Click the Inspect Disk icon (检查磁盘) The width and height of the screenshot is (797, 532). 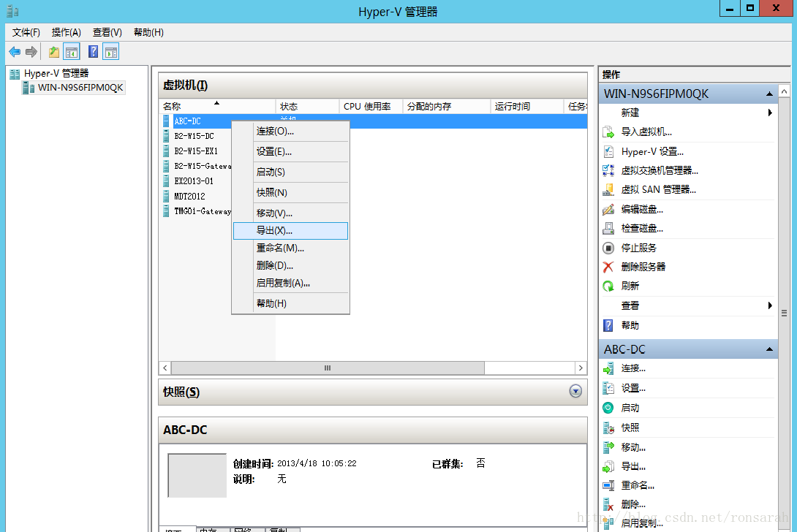click(608, 229)
